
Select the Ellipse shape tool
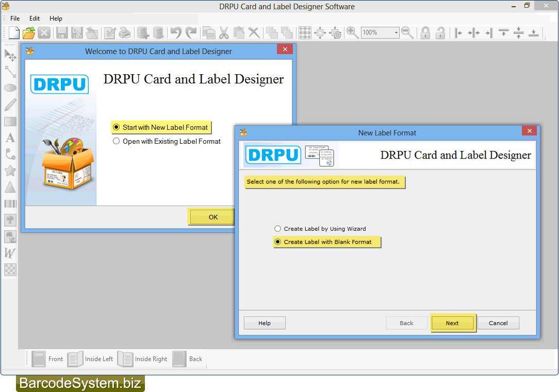(10, 88)
